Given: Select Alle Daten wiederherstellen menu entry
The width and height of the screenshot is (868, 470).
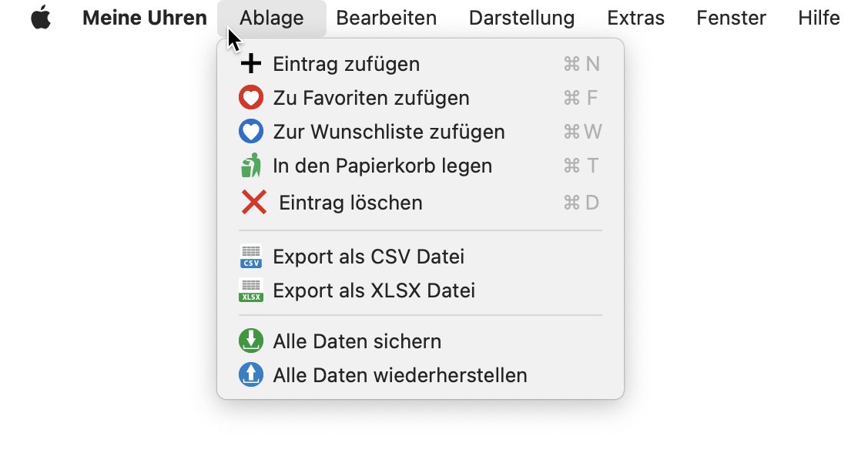Looking at the screenshot, I should [421, 374].
